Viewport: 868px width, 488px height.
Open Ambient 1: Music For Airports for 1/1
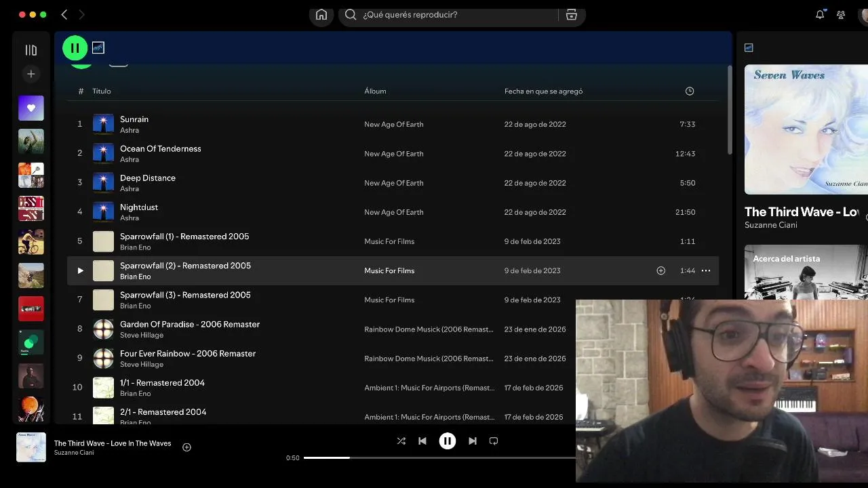pyautogui.click(x=429, y=387)
